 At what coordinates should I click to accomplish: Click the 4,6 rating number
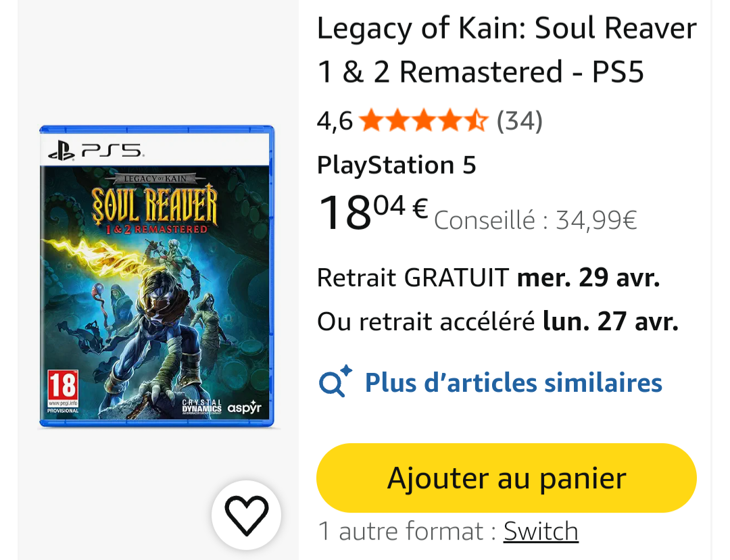point(335,121)
